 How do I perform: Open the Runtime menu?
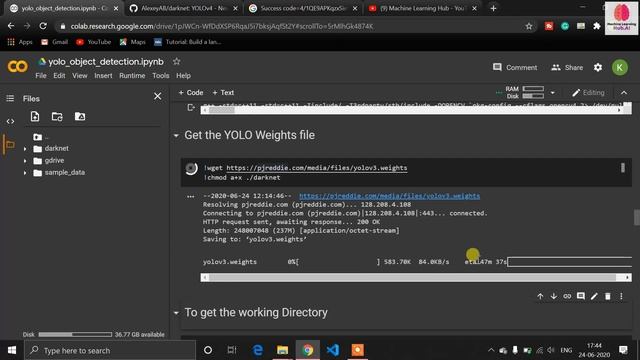132,76
